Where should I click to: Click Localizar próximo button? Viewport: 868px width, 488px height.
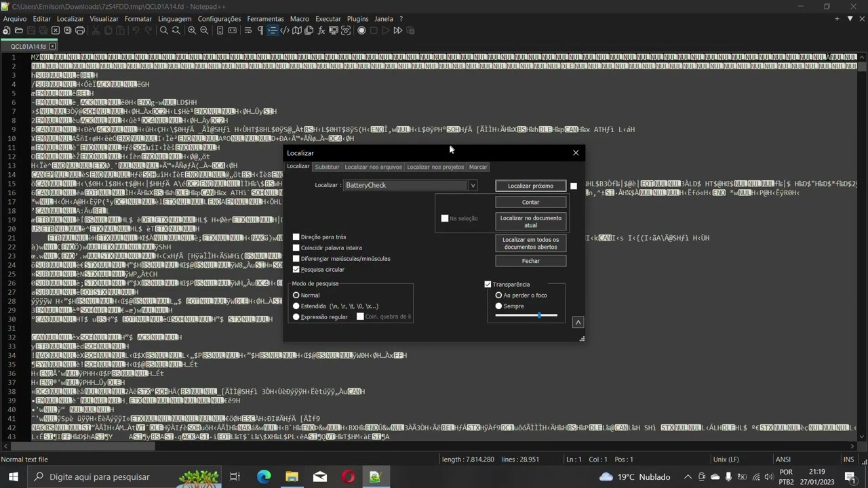[x=530, y=186]
